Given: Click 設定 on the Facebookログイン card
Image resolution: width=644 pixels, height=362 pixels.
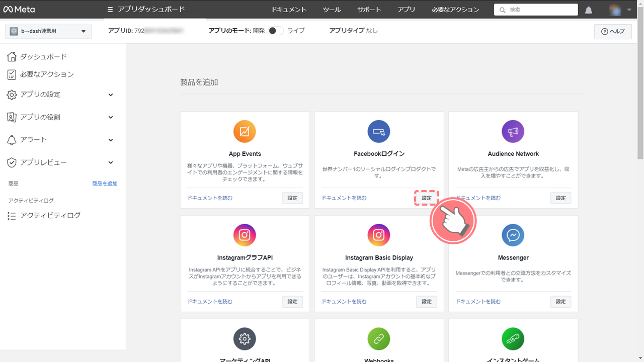Looking at the screenshot, I should 427,198.
